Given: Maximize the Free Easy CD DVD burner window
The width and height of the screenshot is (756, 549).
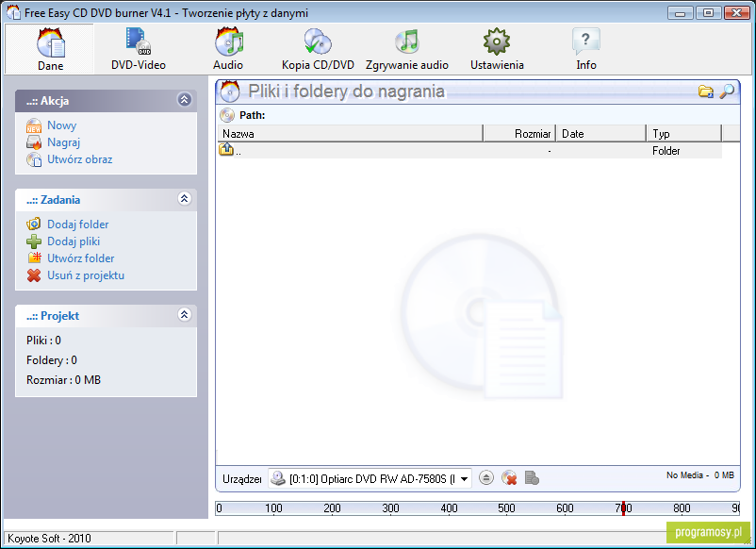Looking at the screenshot, I should coord(708,13).
